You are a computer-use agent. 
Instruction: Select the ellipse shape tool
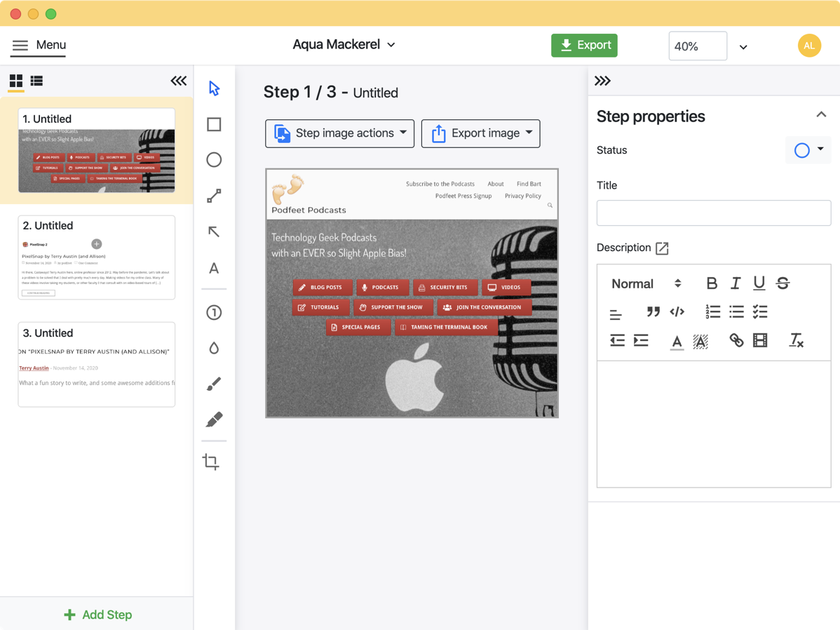(x=214, y=160)
